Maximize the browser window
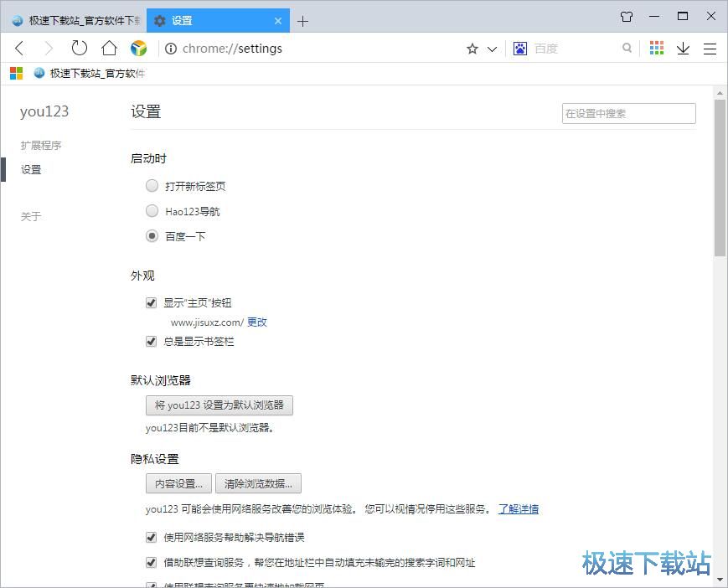728x588 pixels. (683, 17)
